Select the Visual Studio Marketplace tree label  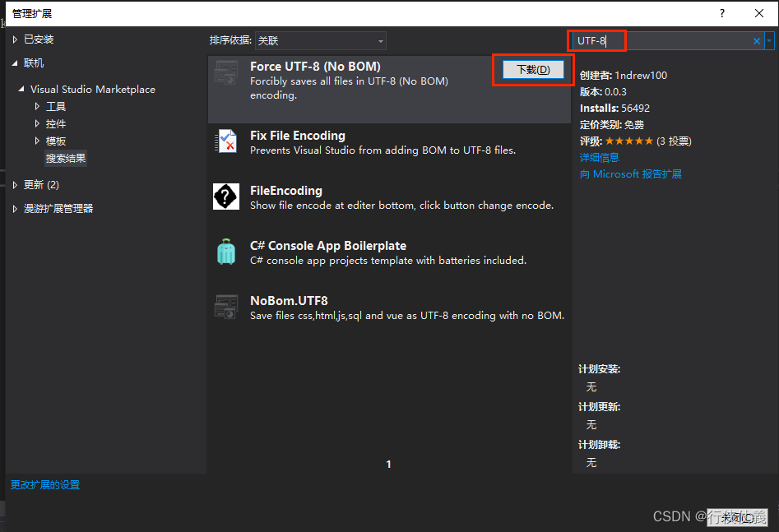(x=93, y=90)
